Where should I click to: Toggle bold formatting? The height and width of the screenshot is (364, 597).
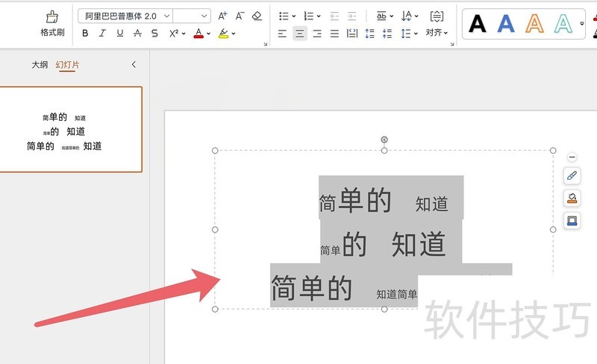pos(85,33)
